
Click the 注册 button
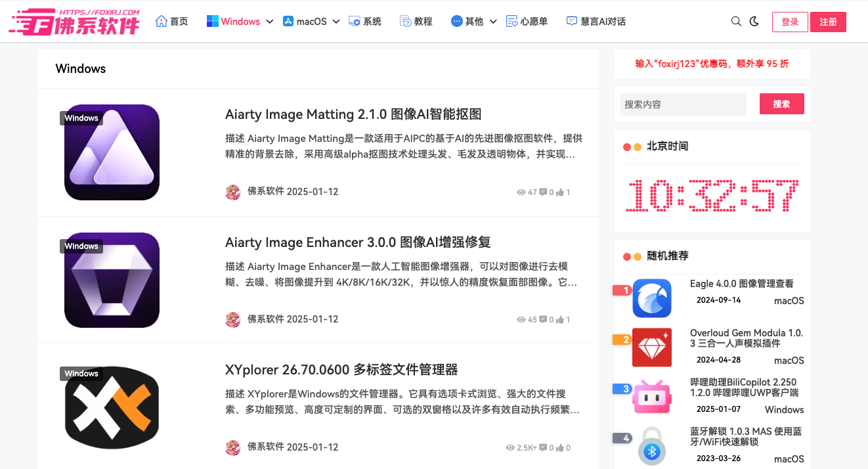[828, 22]
